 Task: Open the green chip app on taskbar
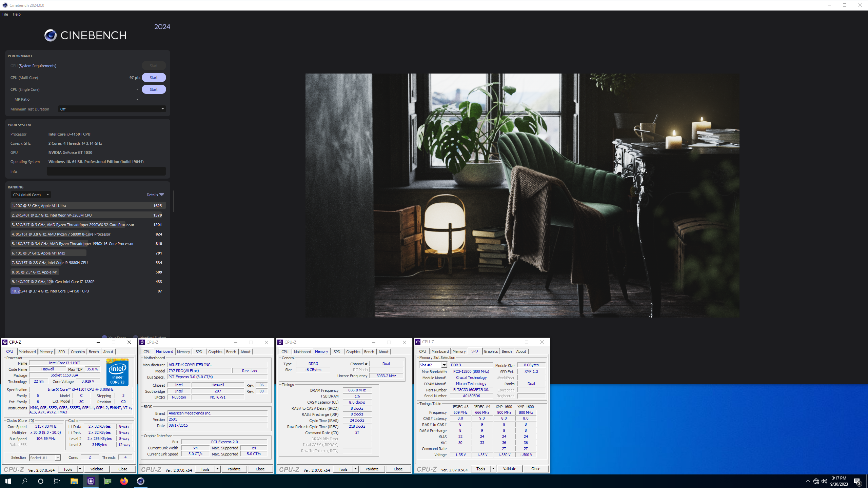(x=107, y=481)
